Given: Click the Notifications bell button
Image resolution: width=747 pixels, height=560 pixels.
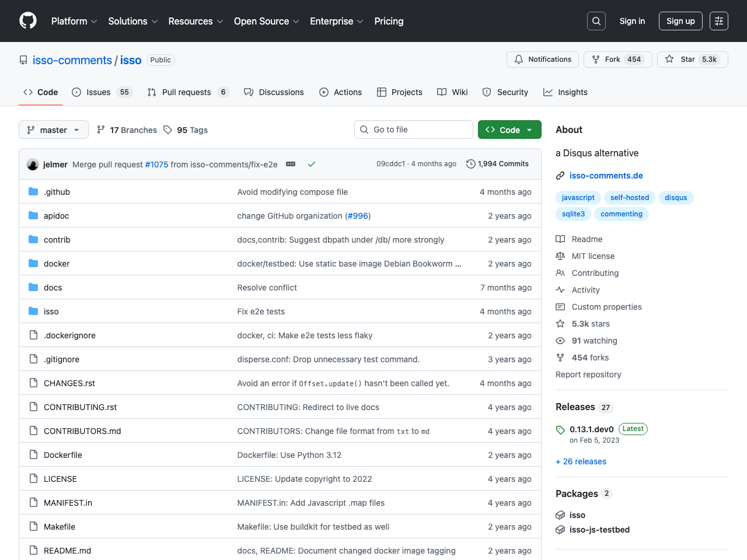Looking at the screenshot, I should pos(543,60).
